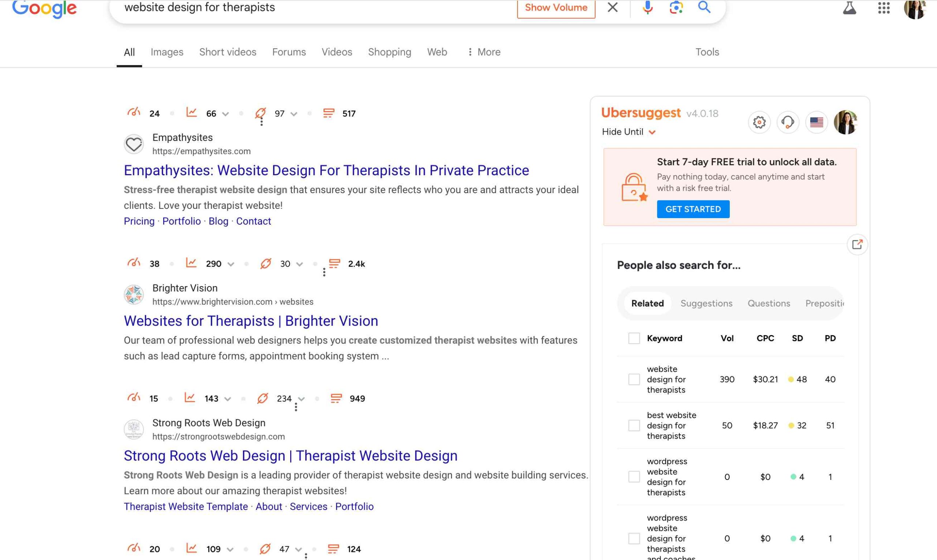Click Brighter Vision traffic chart icon 290
Viewport: 937px width, 560px height.
(x=191, y=263)
